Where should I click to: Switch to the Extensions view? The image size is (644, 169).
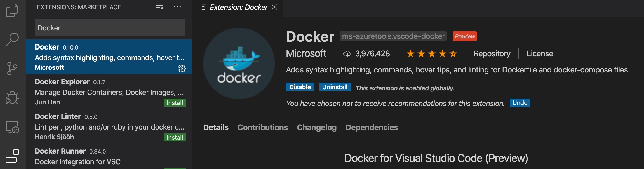coord(12,156)
